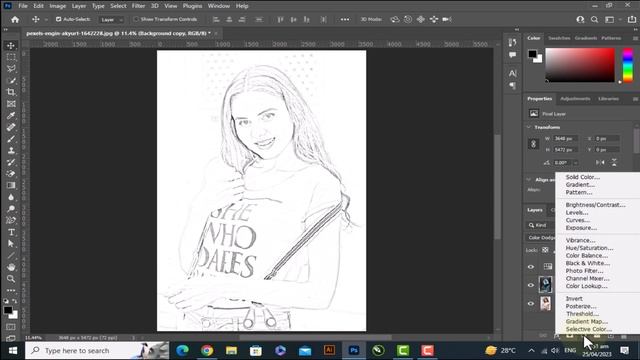Click the Home icon in options bar

point(15,19)
